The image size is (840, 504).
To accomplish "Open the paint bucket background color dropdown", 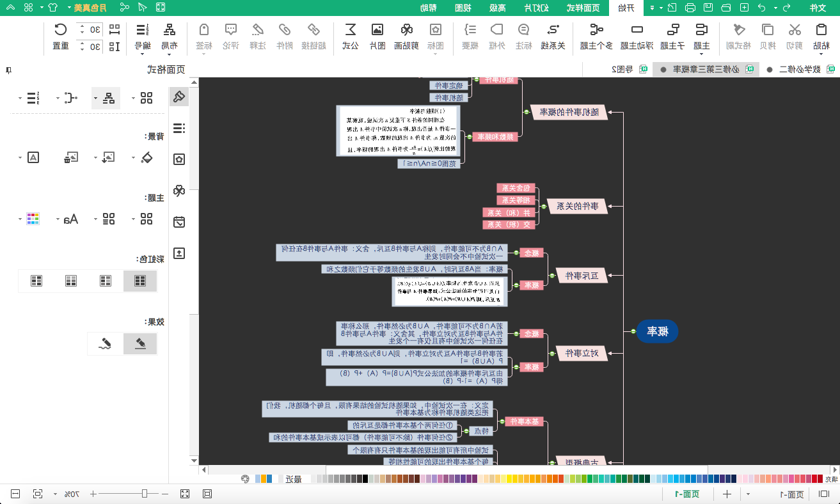I will point(142,157).
